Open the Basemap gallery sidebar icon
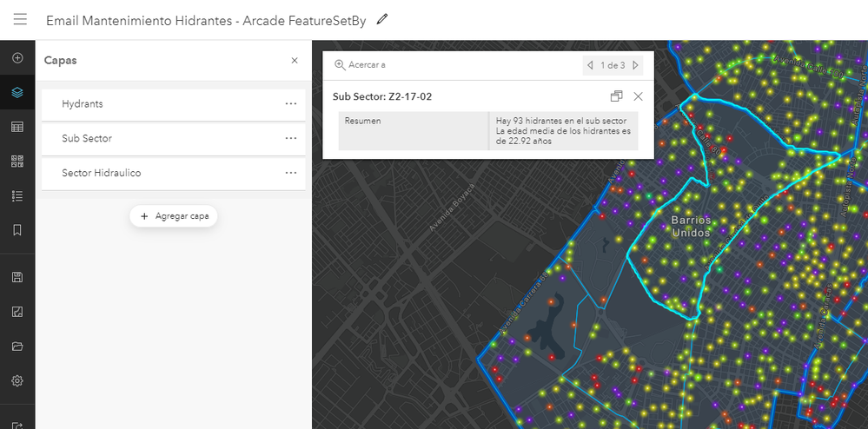Screen dimensions: 868x429 [17, 161]
